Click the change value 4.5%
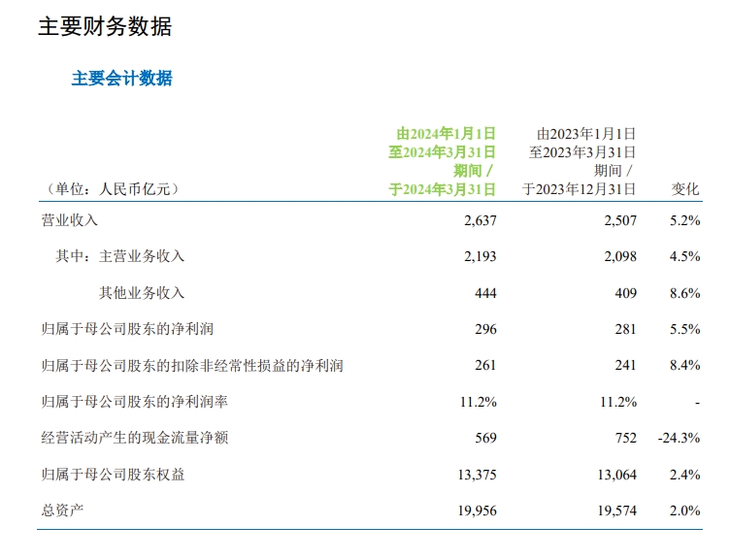This screenshot has height=560, width=730. tap(685, 256)
